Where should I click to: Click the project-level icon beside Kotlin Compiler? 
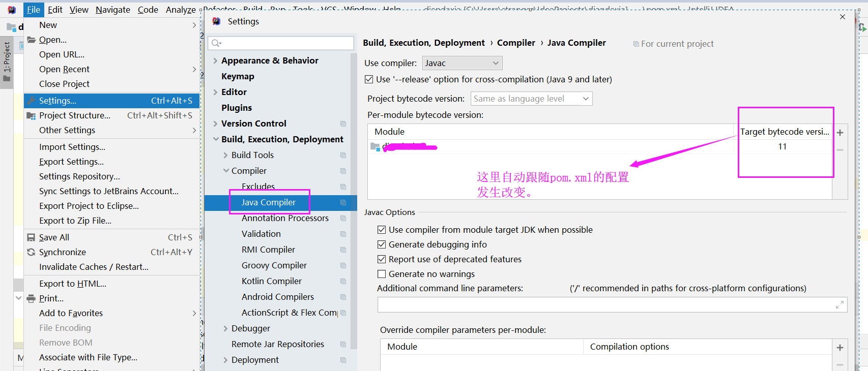coord(343,281)
